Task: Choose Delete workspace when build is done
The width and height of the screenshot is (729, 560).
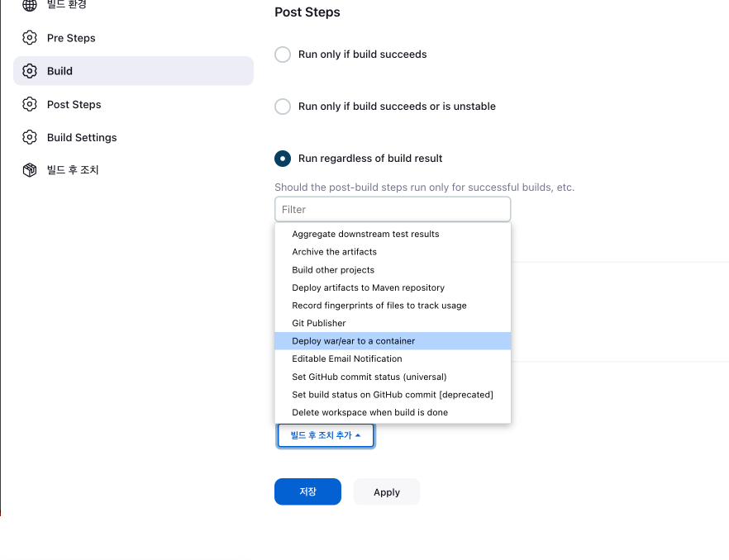Action: (x=369, y=412)
